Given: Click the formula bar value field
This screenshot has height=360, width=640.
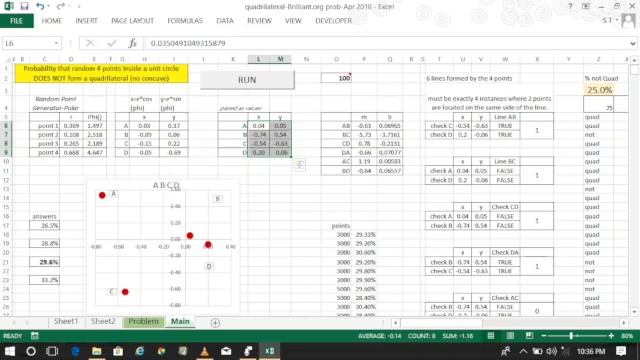Looking at the screenshot, I should click(x=386, y=43).
